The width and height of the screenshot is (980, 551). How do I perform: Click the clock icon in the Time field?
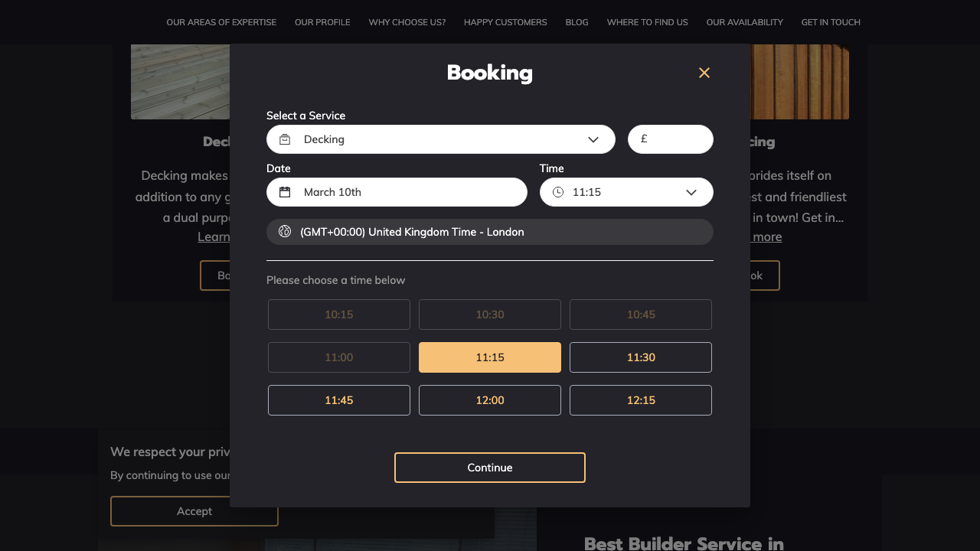coord(558,192)
